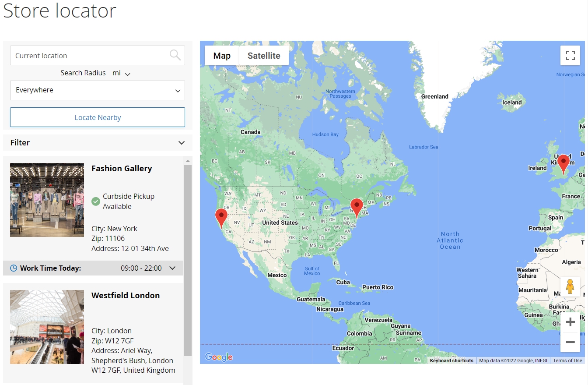Click the Westfield London store photo
This screenshot has width=588, height=385.
47,327
